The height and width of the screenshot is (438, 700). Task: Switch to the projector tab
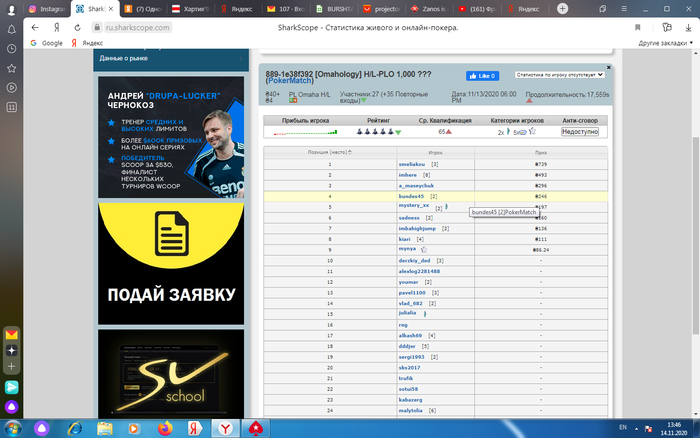tap(382, 9)
